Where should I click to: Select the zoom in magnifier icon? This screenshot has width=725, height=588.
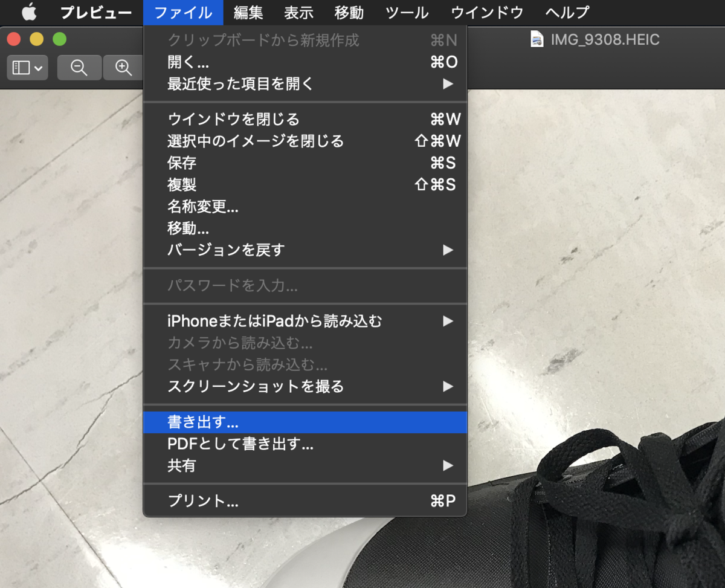click(123, 67)
